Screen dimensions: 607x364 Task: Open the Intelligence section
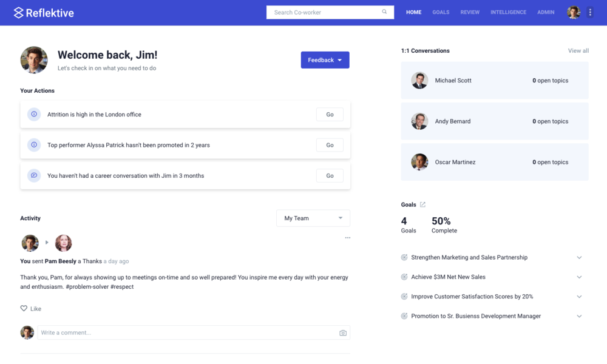tap(508, 12)
